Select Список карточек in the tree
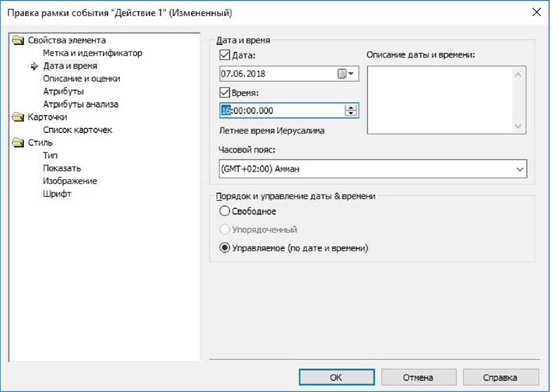 [77, 130]
